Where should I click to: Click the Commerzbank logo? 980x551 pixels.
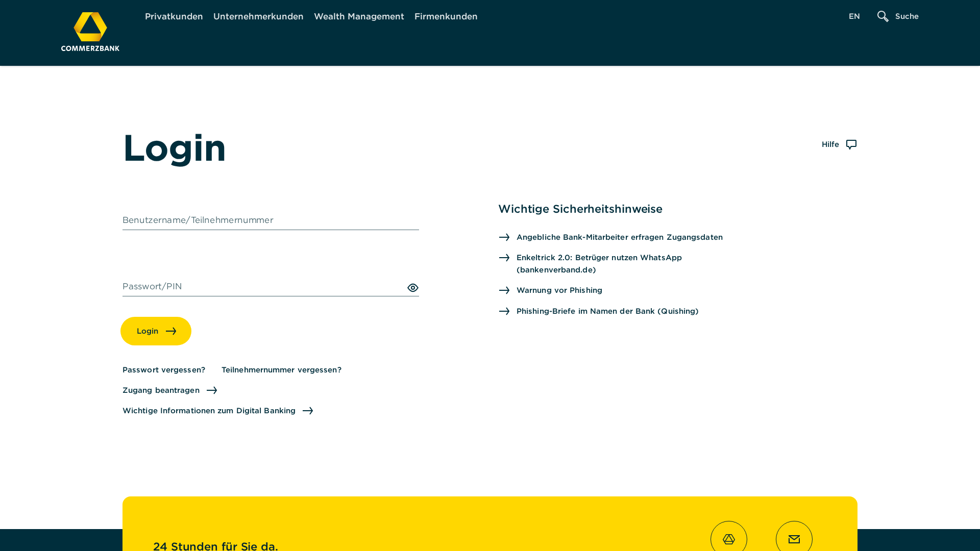[x=90, y=31]
